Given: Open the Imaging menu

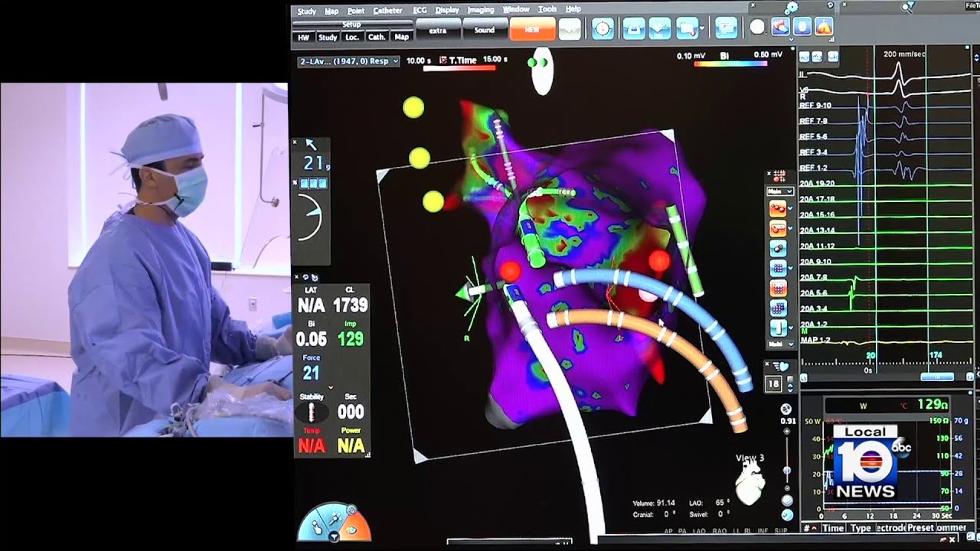Looking at the screenshot, I should coord(481,11).
